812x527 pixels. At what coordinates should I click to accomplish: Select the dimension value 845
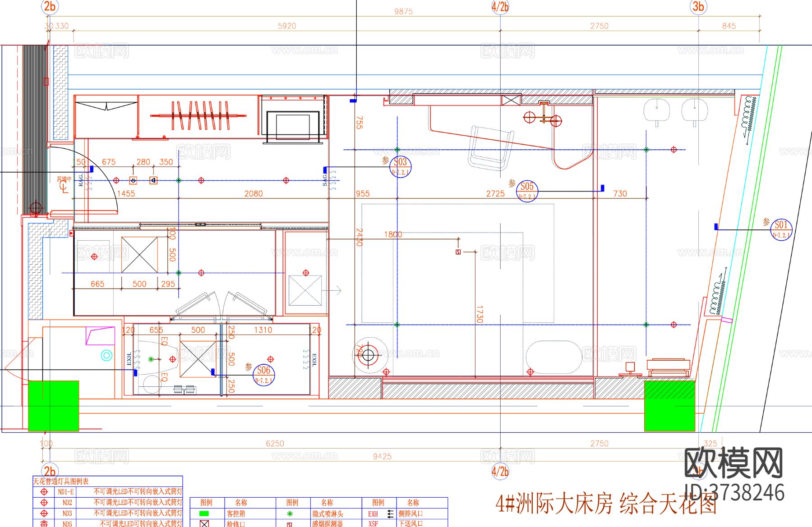point(729,26)
